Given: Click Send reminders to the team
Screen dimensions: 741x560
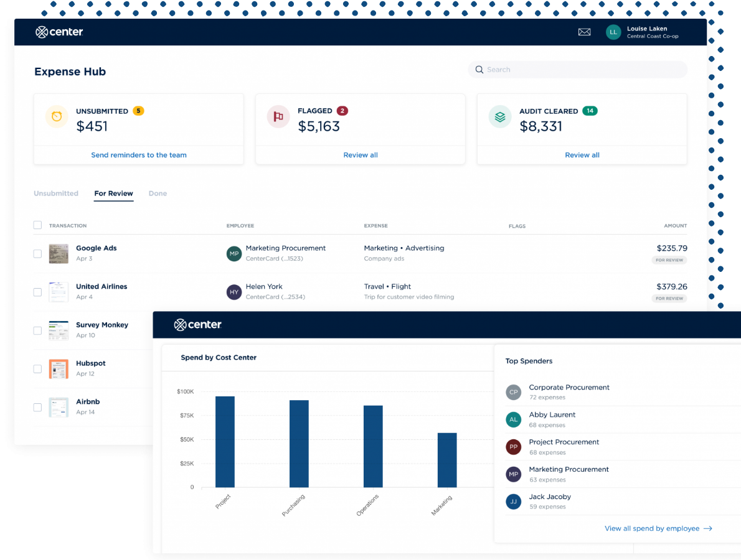Looking at the screenshot, I should coord(138,155).
